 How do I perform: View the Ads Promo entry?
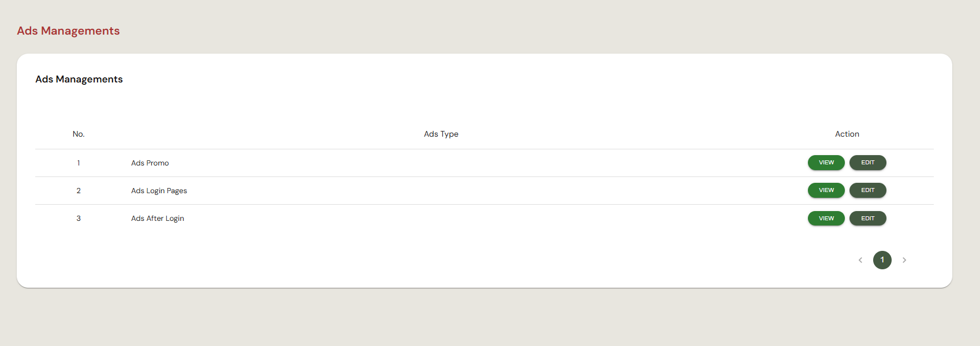click(x=826, y=163)
